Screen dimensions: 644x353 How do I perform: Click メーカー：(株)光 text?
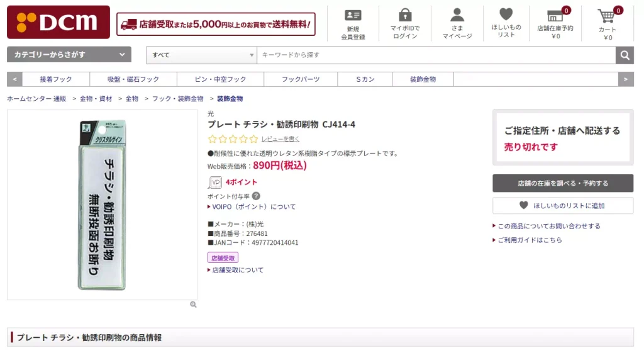pos(235,224)
